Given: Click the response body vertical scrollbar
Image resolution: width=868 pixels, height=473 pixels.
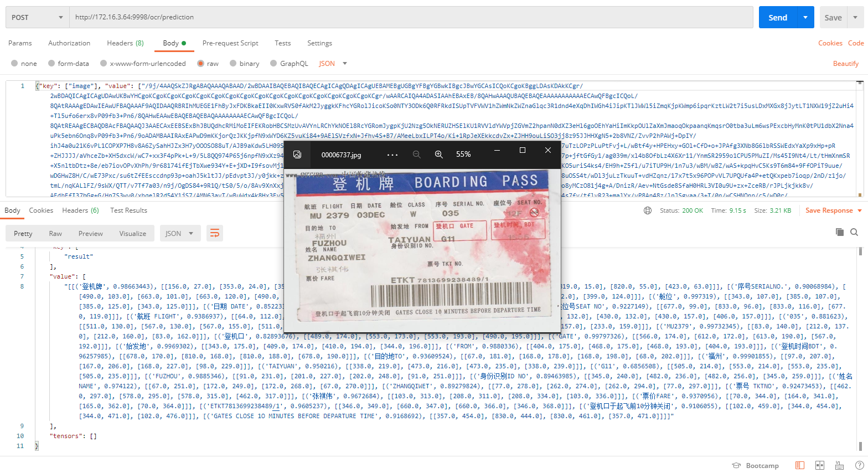Looking at the screenshot, I should click(x=860, y=349).
